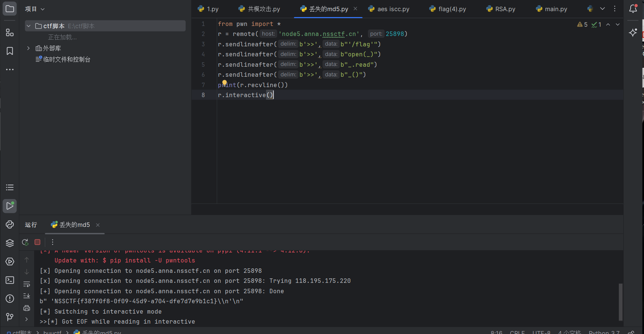The height and width of the screenshot is (334, 644).
Task: Click the warnings count indicator
Action: (582, 24)
